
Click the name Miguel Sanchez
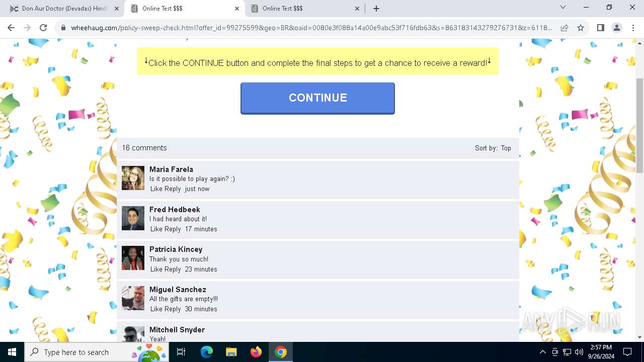[178, 290]
